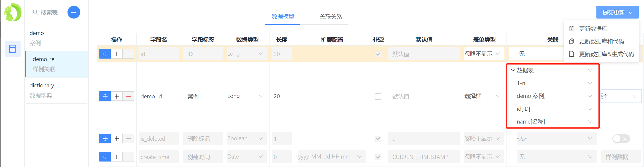
Task: Toggle the switch in is_deleted row
Action: pyautogui.click(x=621, y=139)
